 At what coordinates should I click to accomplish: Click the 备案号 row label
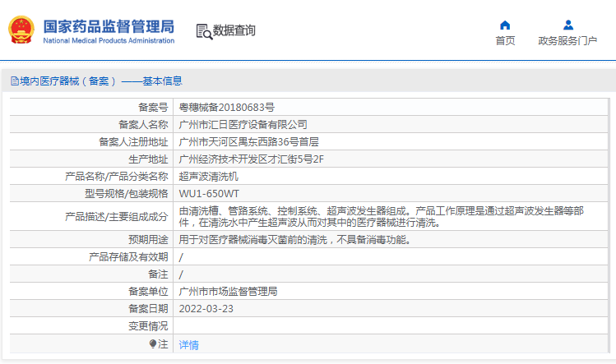(153, 107)
